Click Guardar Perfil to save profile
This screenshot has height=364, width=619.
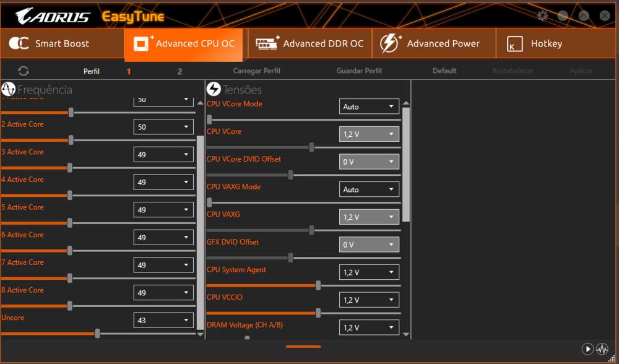[x=359, y=71]
